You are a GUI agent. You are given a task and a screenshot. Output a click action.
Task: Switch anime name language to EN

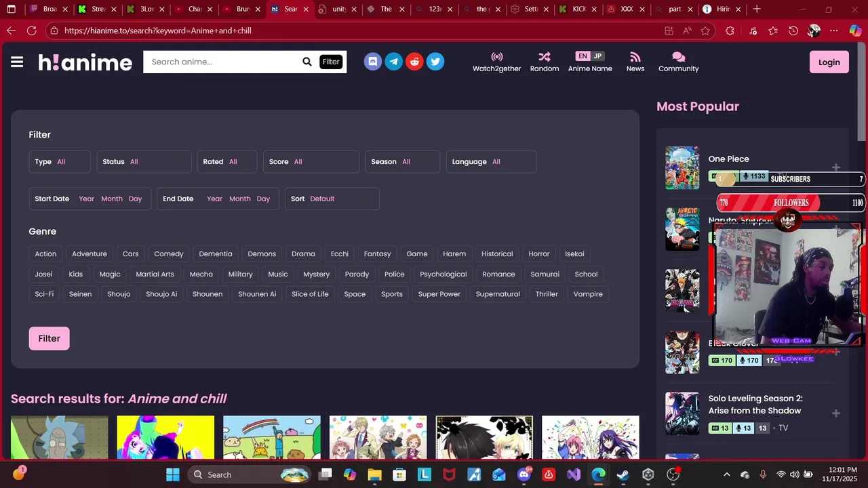pyautogui.click(x=583, y=56)
